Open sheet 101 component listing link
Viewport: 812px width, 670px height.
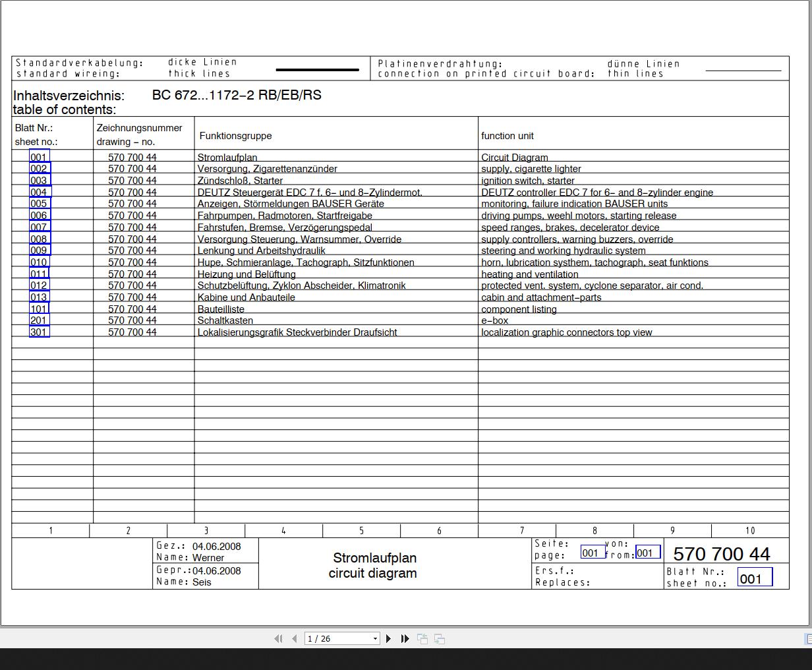tap(40, 309)
